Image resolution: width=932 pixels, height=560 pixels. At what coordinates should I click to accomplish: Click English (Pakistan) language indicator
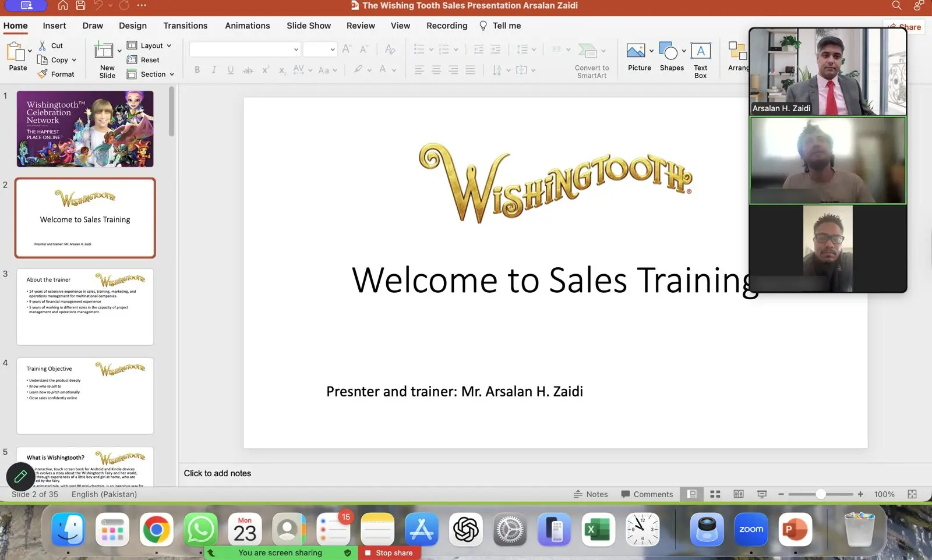pos(104,494)
